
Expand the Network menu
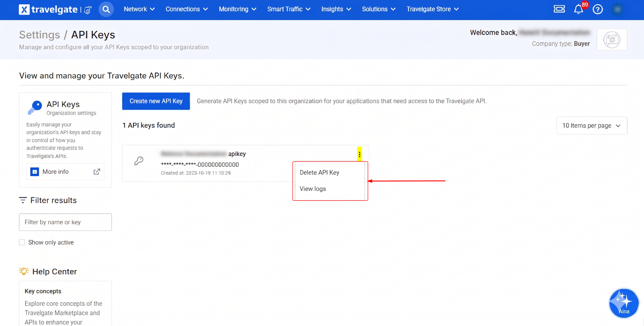(139, 9)
